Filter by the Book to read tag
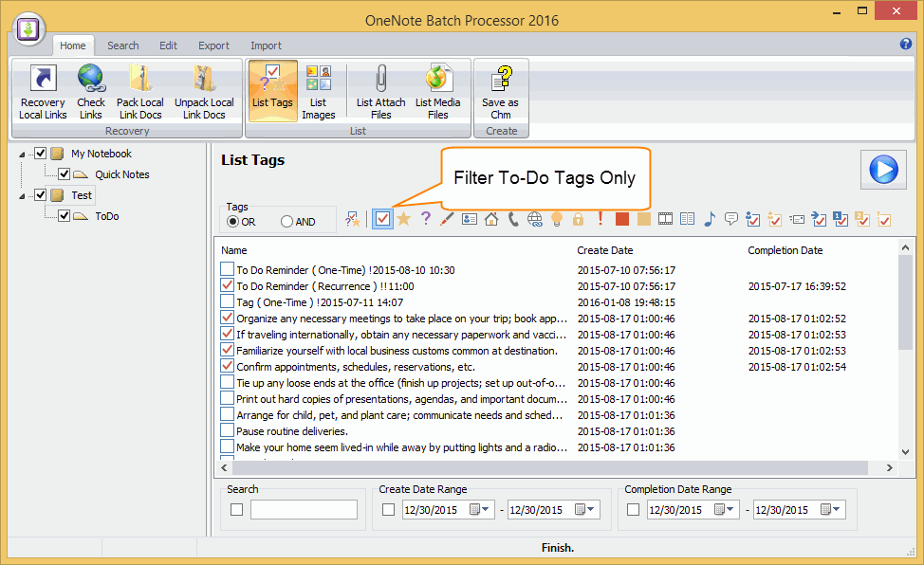This screenshot has width=924, height=565. click(687, 219)
